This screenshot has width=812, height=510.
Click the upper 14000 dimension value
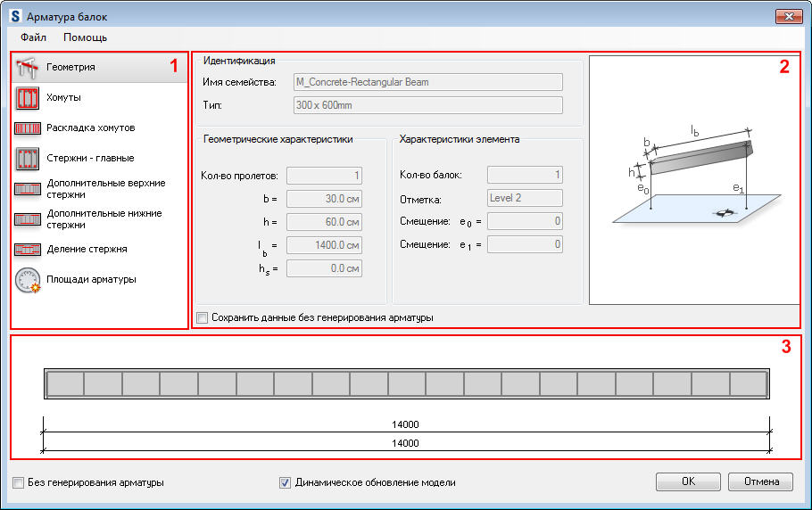pyautogui.click(x=405, y=424)
